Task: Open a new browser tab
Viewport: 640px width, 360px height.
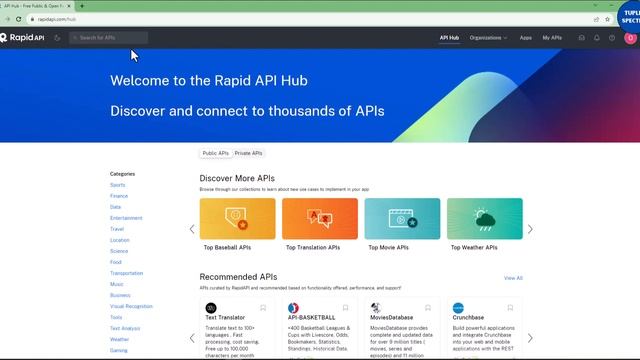Action: (82, 6)
